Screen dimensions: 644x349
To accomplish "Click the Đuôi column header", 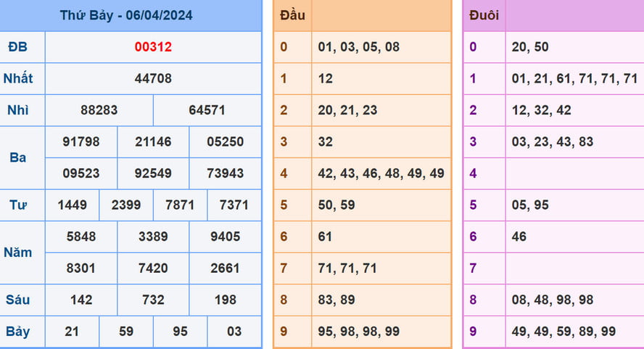I will click(483, 15).
